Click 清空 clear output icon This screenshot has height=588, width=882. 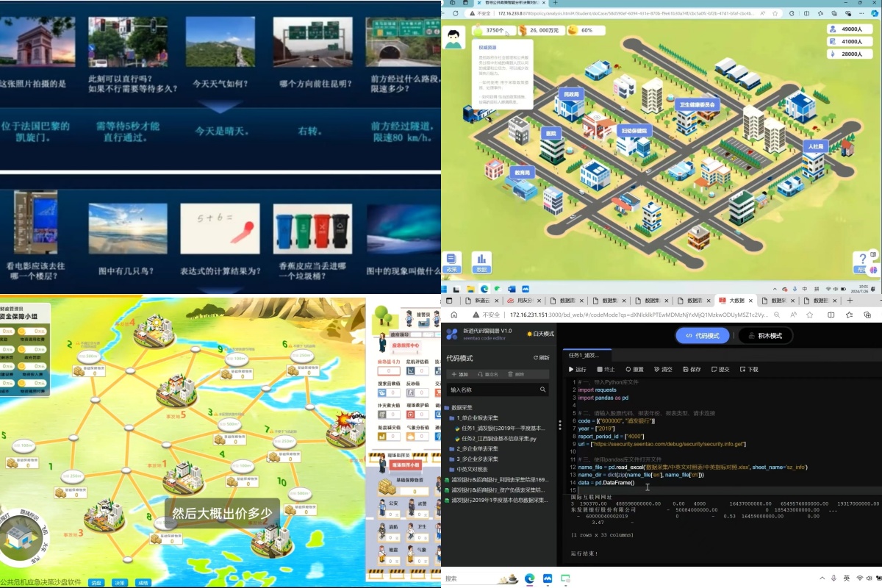click(x=662, y=369)
